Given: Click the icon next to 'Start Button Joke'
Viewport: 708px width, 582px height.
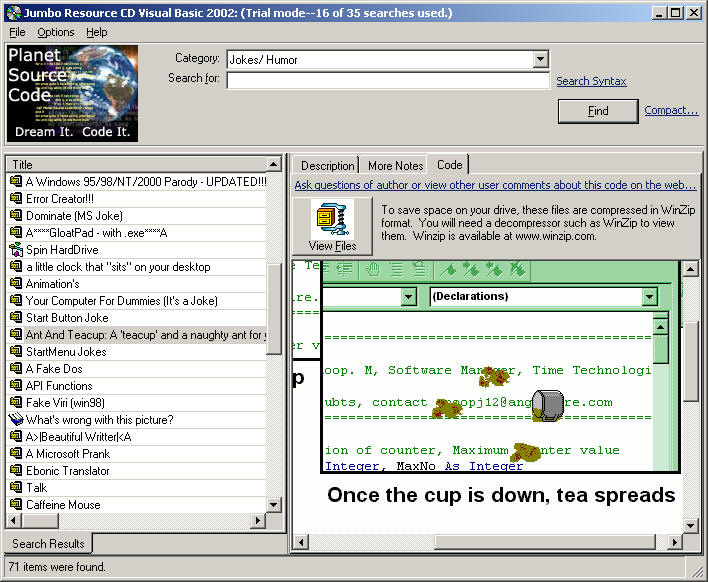Looking at the screenshot, I should click(x=16, y=317).
